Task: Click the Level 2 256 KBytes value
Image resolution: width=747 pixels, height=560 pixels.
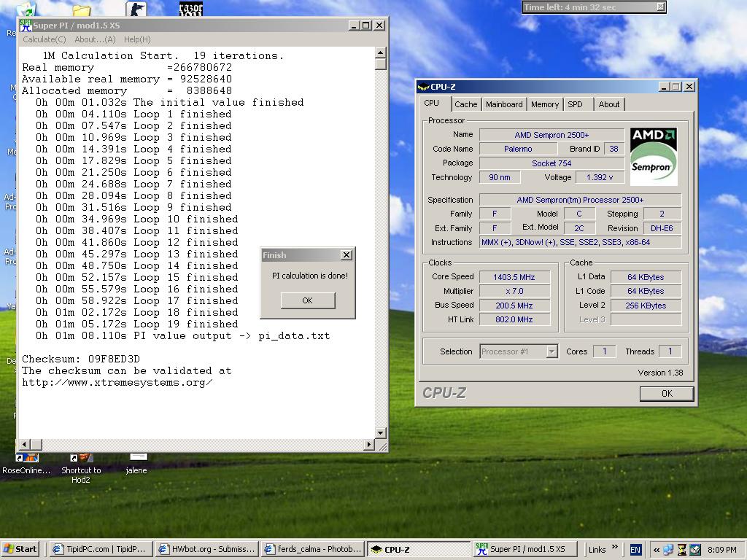Action: point(646,306)
